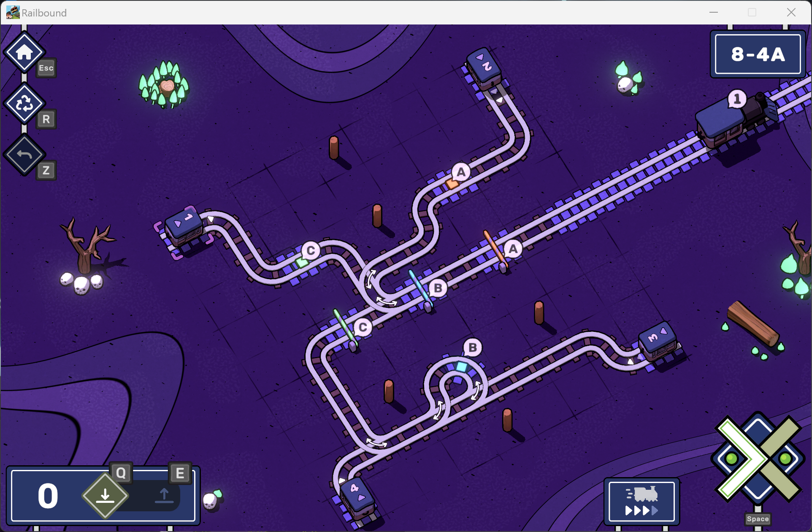This screenshot has width=812, height=532.
Task: Undo the last move
Action: click(x=24, y=155)
